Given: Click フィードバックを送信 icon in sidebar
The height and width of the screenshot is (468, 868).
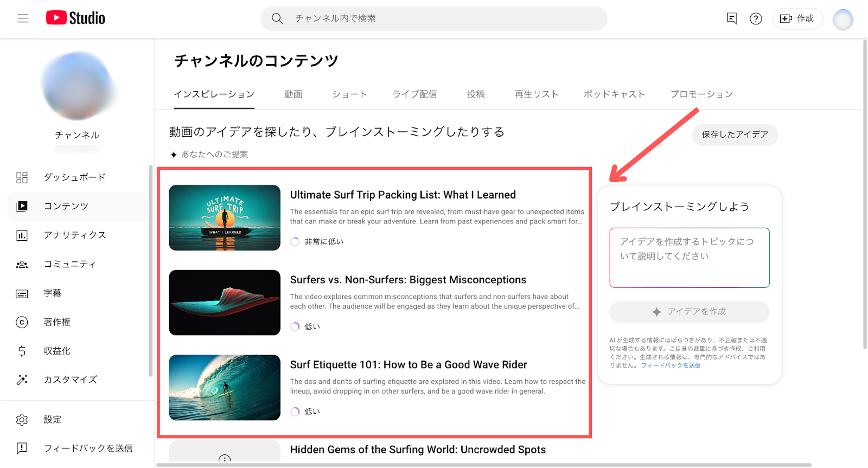Looking at the screenshot, I should [22, 448].
